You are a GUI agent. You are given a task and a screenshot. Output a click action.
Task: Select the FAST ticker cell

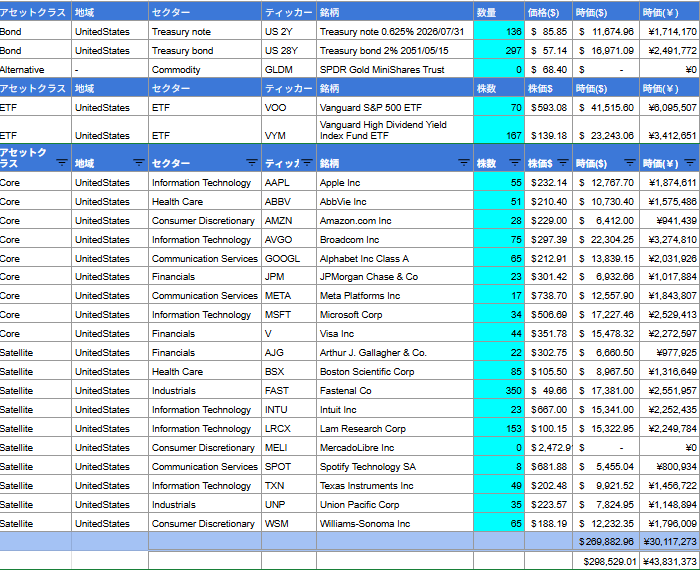point(289,391)
